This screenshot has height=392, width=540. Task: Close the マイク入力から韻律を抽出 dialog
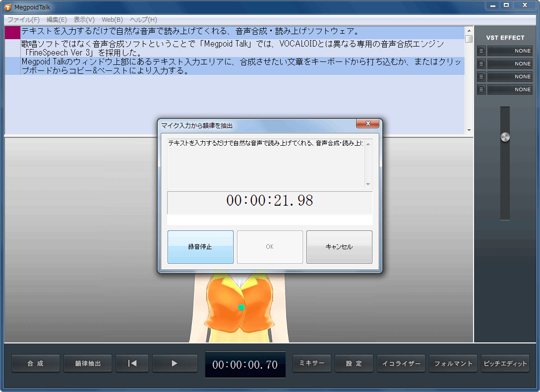(368, 123)
